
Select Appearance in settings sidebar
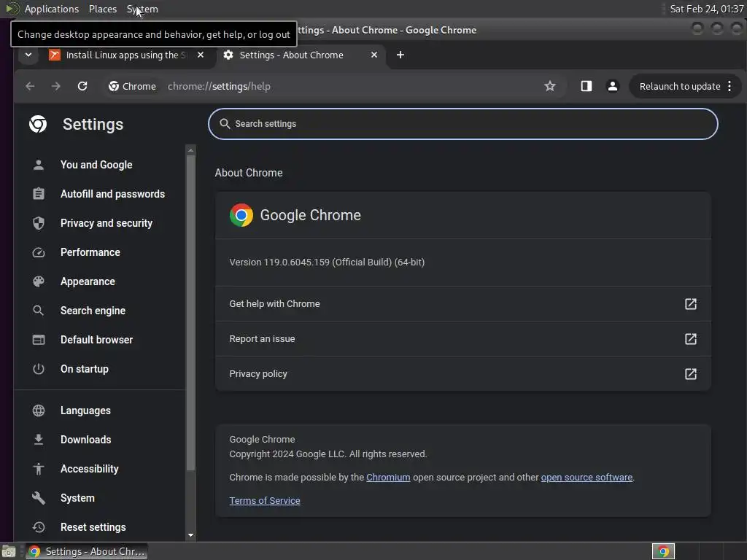(x=88, y=281)
